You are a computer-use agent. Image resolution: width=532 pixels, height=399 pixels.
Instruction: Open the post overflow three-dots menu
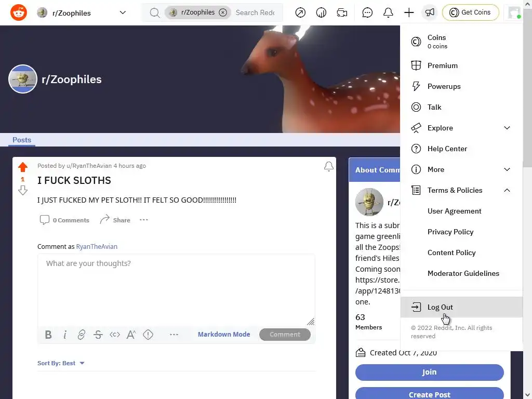click(x=144, y=220)
